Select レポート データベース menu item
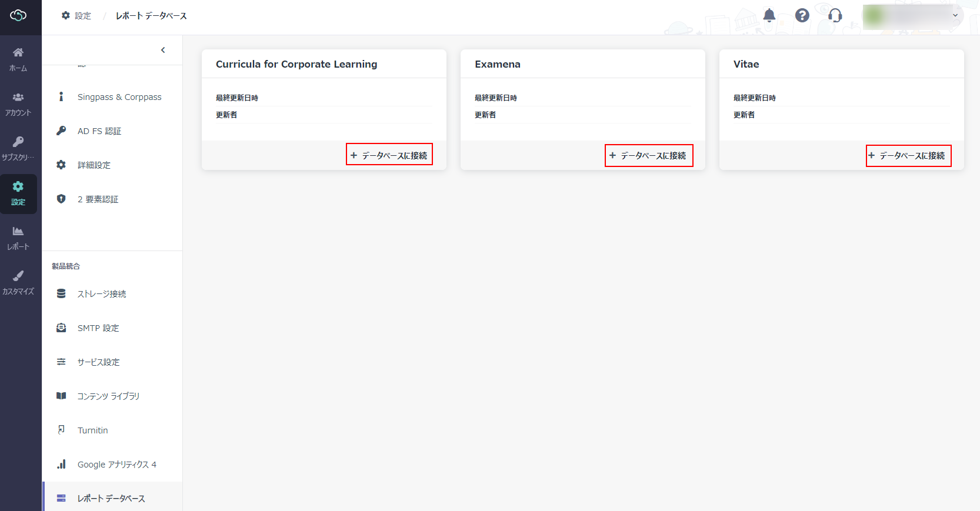980x511 pixels. point(112,497)
